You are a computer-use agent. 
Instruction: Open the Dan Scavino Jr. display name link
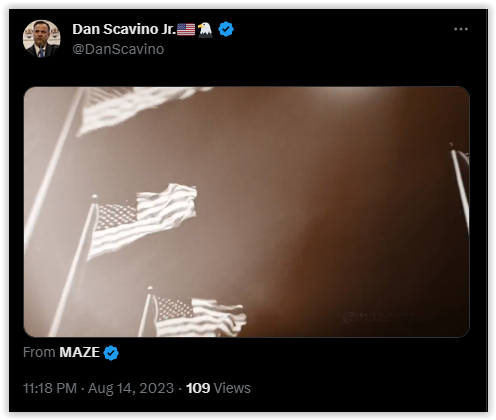[x=124, y=29]
